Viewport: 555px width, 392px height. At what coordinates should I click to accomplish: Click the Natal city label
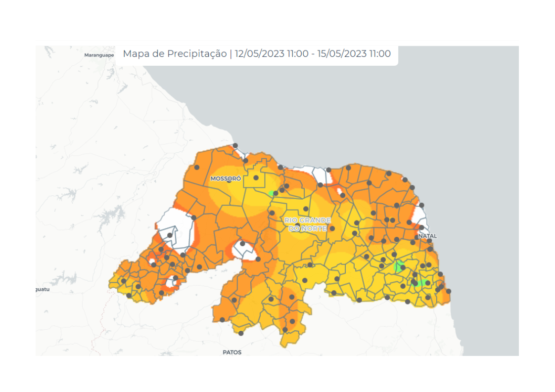coord(428,236)
